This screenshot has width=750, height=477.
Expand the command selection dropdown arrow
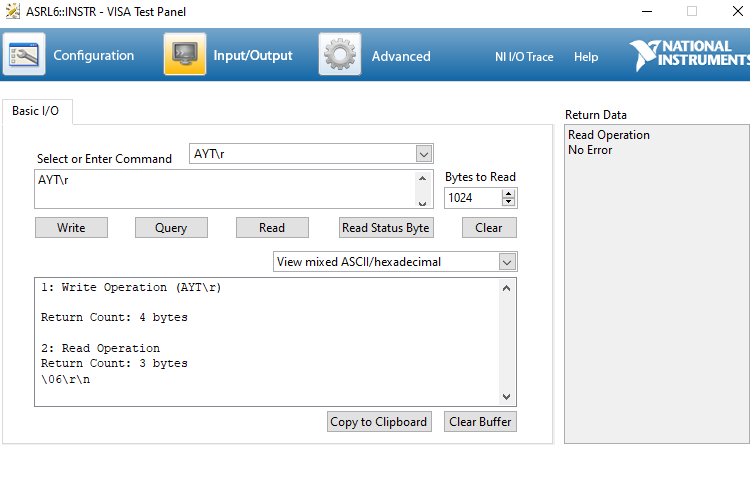(x=423, y=154)
